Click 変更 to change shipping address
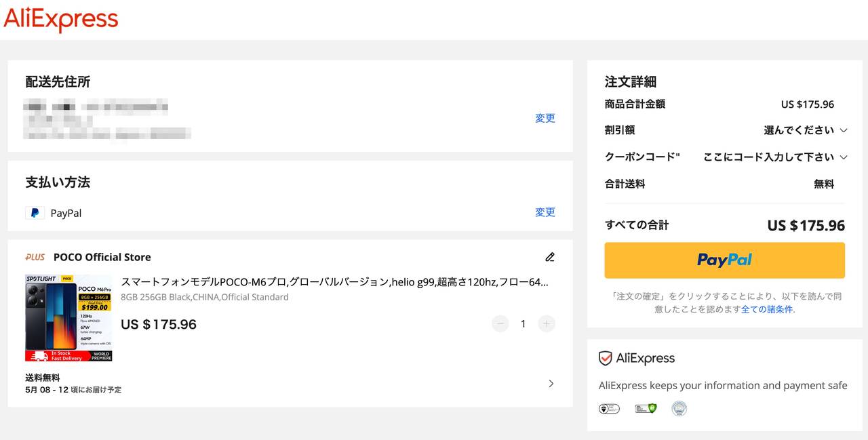The image size is (868, 440). (545, 118)
